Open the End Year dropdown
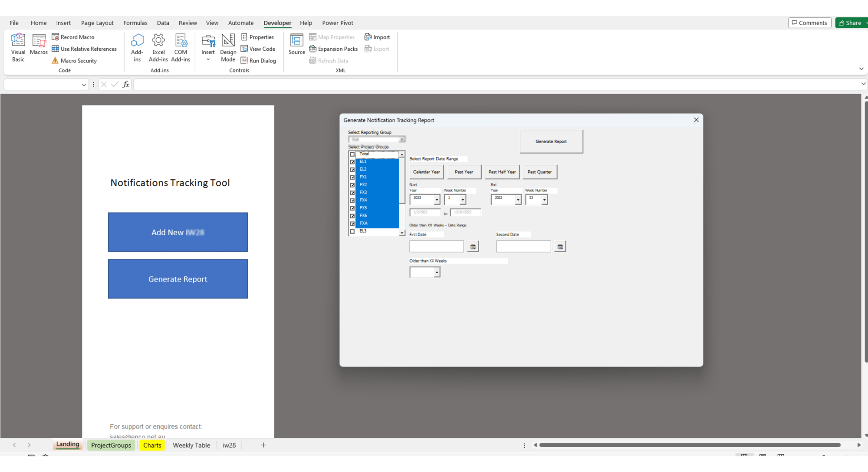 pos(518,200)
